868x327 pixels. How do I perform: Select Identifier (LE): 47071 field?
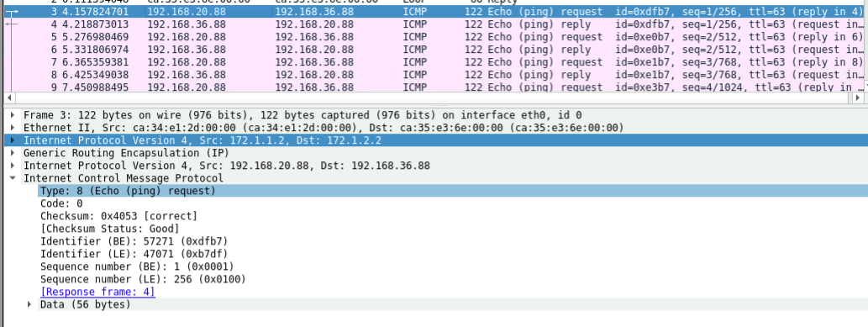(x=134, y=254)
